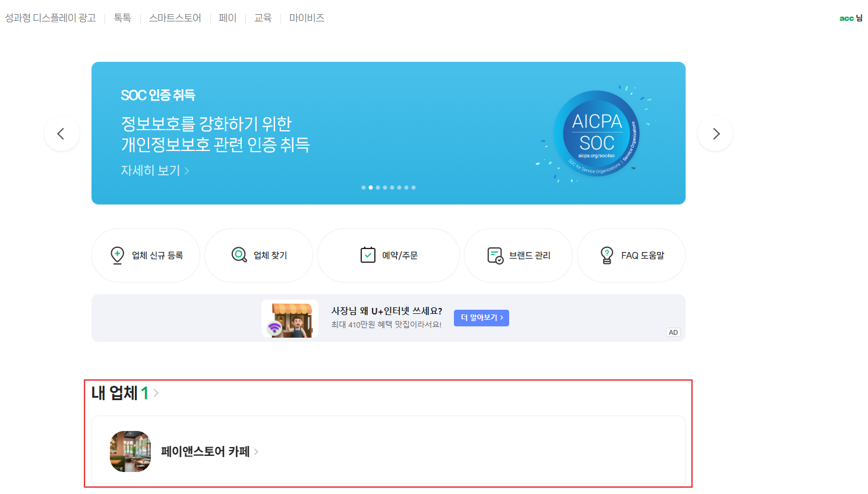
Task: Click the 브랜드 관리 label
Action: (530, 255)
